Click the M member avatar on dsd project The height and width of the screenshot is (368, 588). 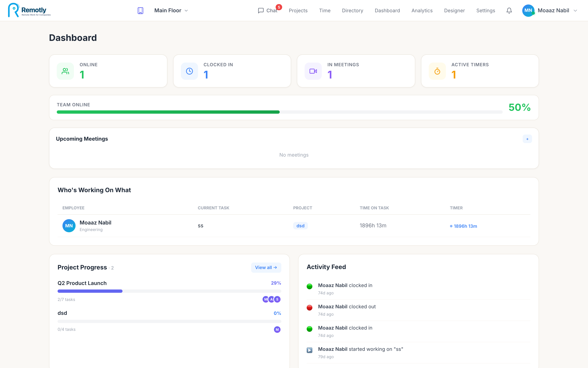tap(277, 330)
